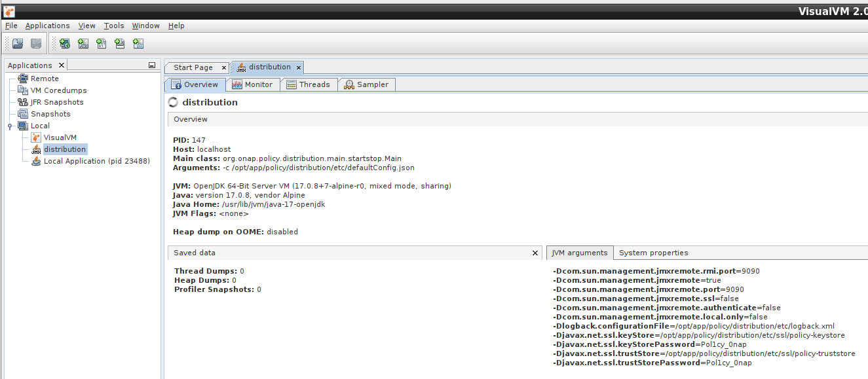Open the Help menu
This screenshot has width=868, height=379.
click(176, 26)
